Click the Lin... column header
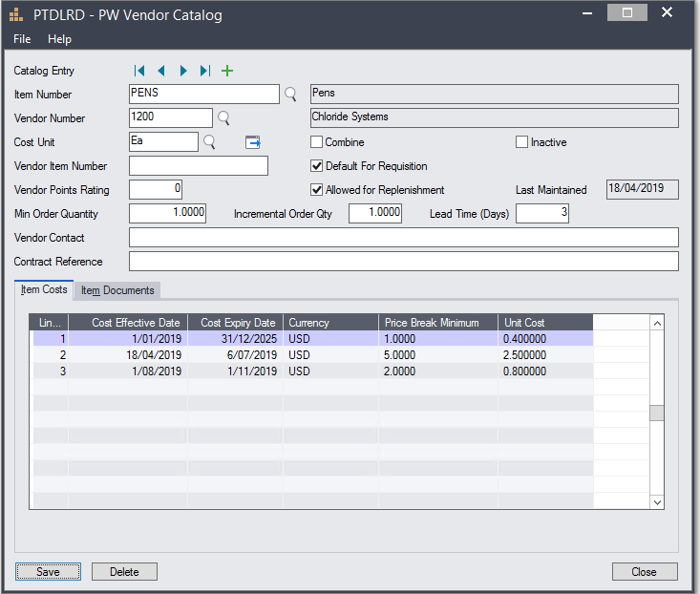Screen dimensions: 700x594 coord(50,323)
